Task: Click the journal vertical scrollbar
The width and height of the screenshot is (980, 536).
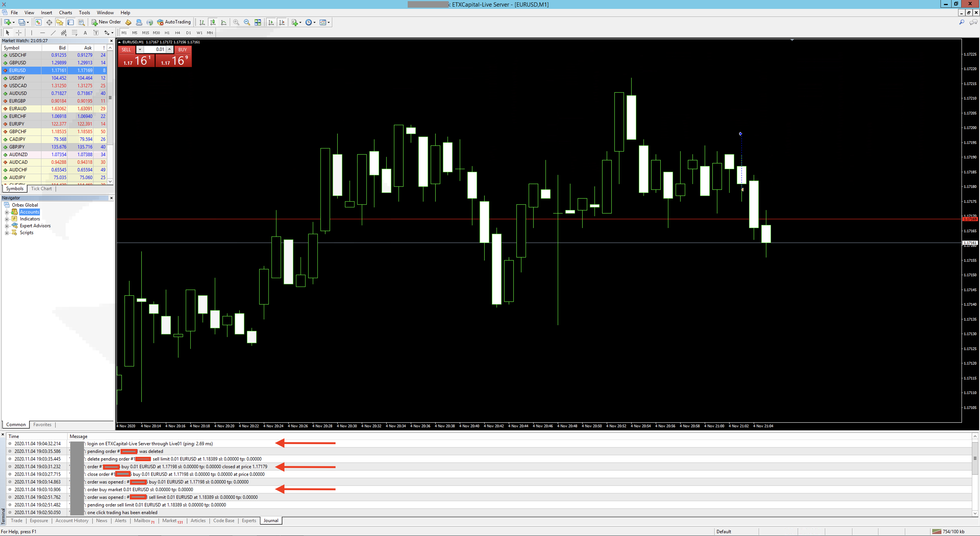Action: click(975, 459)
